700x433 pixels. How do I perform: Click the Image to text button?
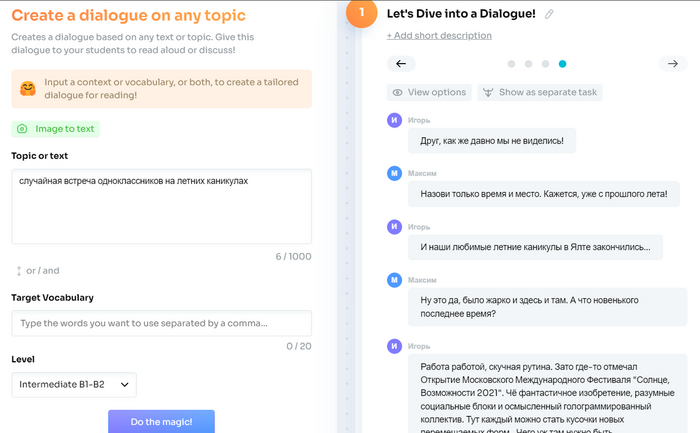(56, 129)
